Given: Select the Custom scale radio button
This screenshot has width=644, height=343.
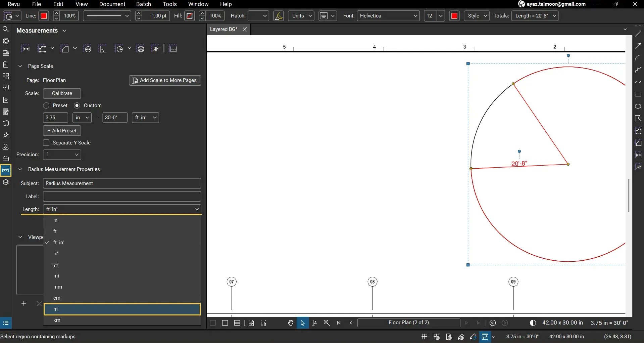Looking at the screenshot, I should point(77,105).
